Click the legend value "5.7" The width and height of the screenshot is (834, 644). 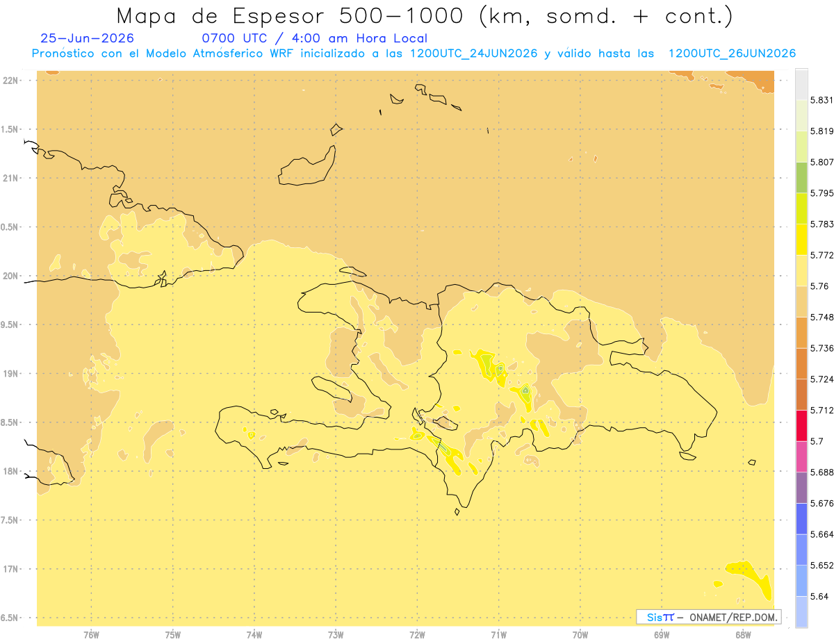pos(816,441)
